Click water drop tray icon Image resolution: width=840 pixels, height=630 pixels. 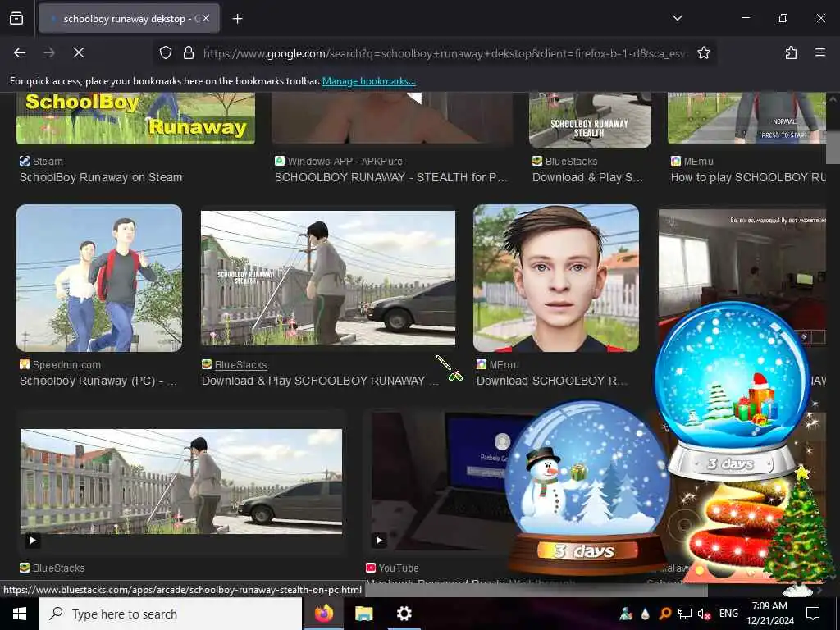(x=646, y=614)
